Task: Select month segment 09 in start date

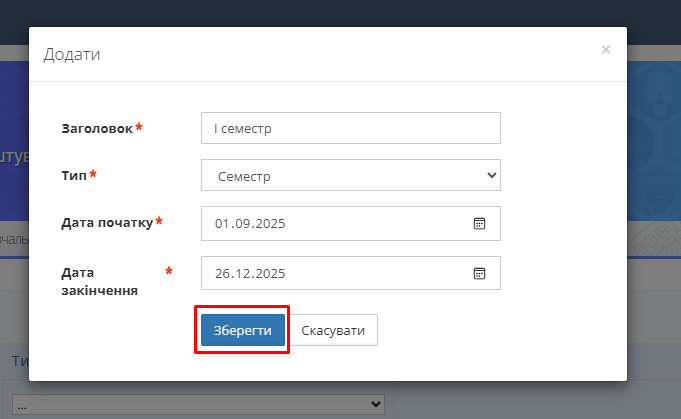Action: point(241,224)
